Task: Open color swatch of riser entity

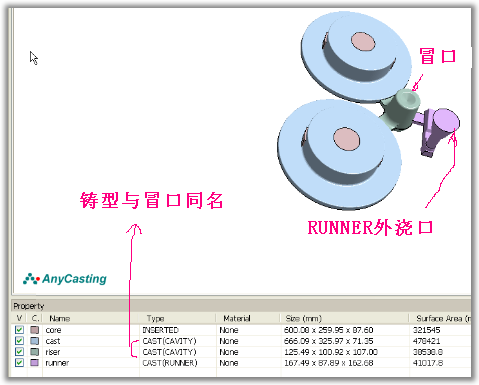Action: [x=35, y=352]
